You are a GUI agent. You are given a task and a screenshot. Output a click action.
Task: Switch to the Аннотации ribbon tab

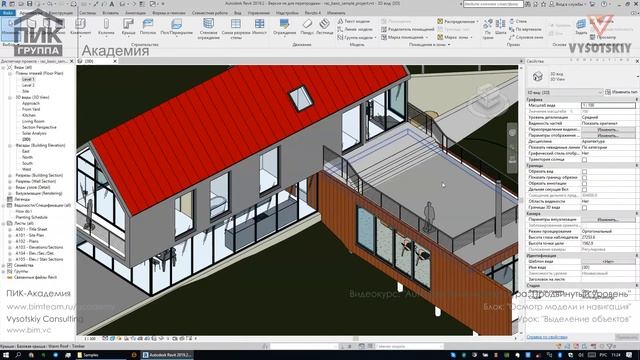[x=135, y=13]
